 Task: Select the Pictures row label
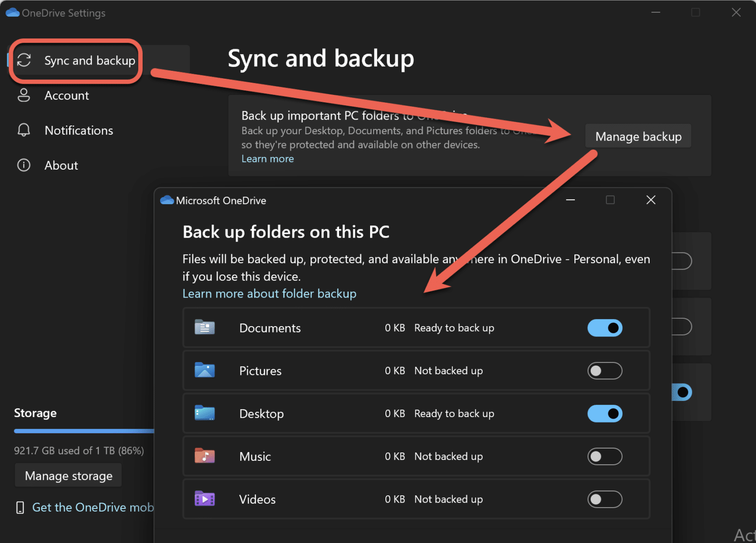coord(260,371)
